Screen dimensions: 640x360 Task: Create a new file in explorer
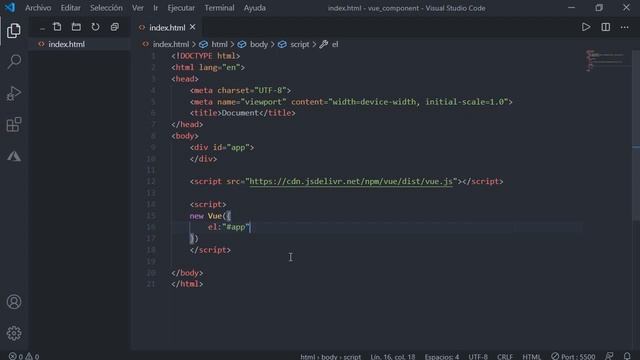point(57,27)
